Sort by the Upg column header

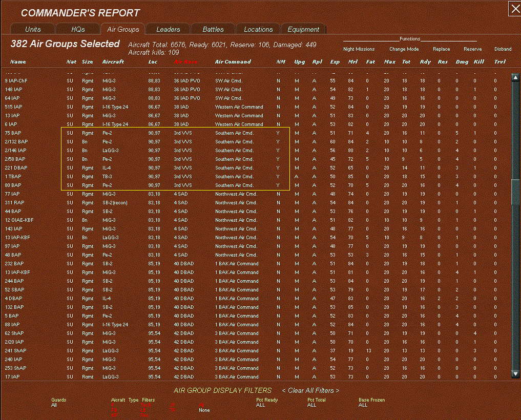[x=299, y=62]
